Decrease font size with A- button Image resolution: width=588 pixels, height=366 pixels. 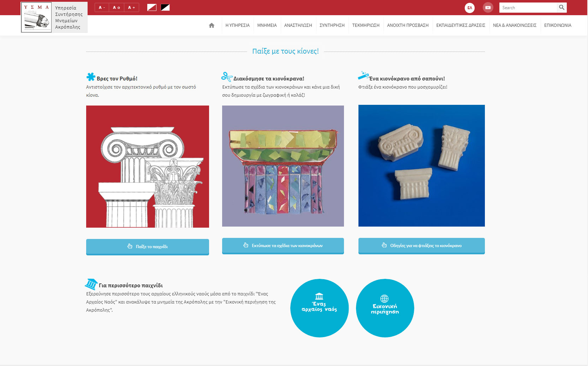[102, 7]
